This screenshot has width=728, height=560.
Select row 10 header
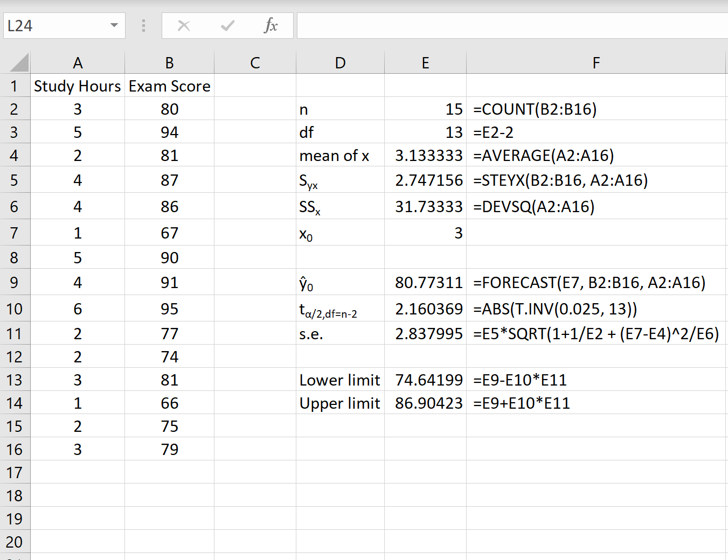tap(16, 308)
